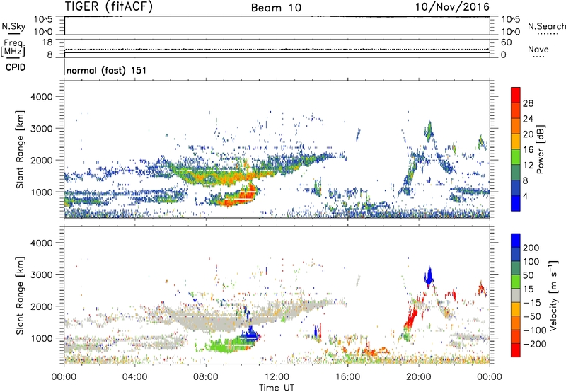Click the yellow 16–20 dB Power colorbar segment
566x392 pixels.
tap(516, 142)
